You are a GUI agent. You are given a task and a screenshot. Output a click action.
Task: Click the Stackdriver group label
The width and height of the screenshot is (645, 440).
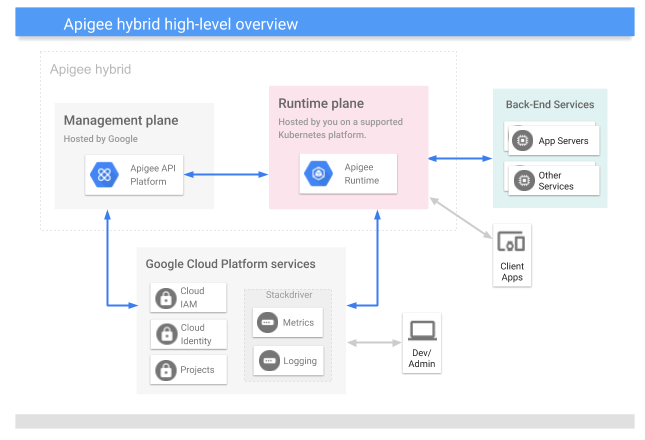click(289, 295)
